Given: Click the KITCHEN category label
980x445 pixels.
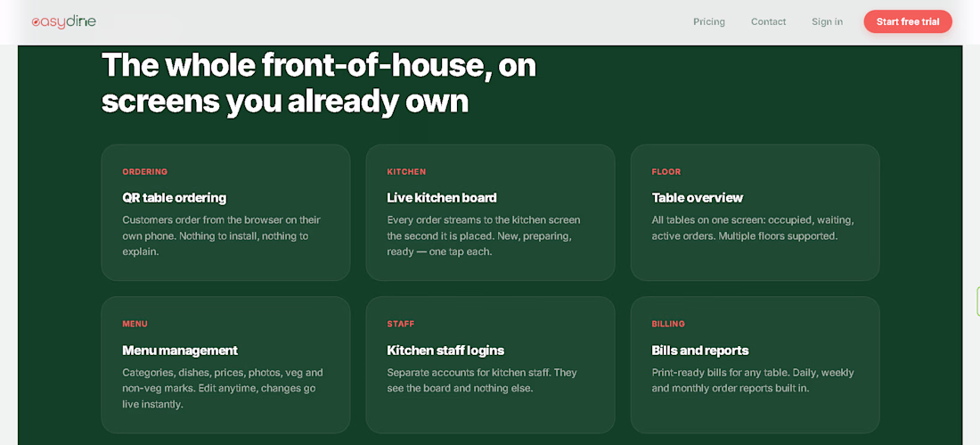Looking at the screenshot, I should [406, 172].
